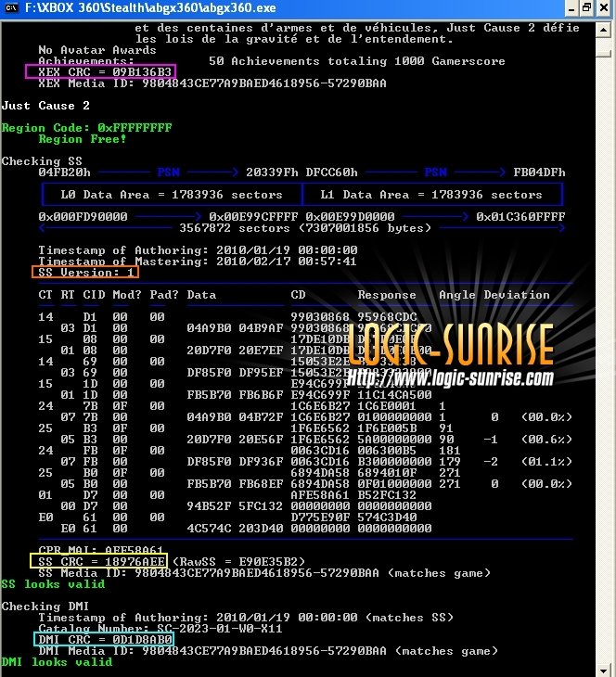Click '(RawSS = E90E35B2)' text

pos(238,562)
